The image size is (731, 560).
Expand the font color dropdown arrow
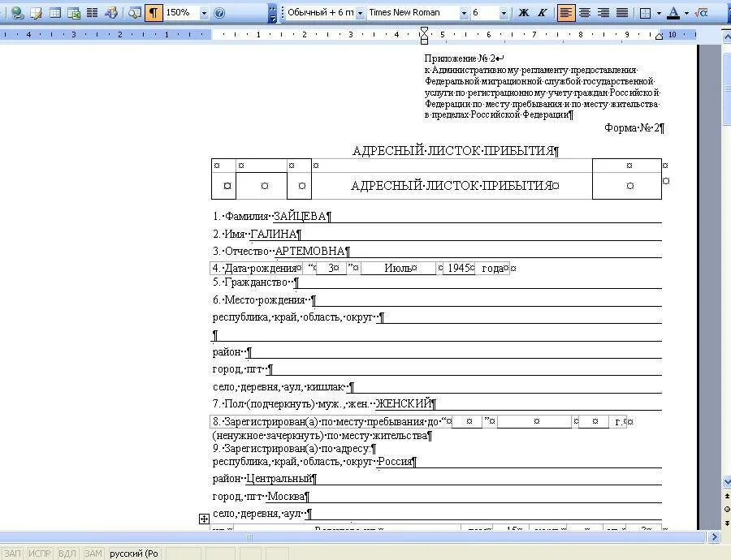pyautogui.click(x=686, y=13)
